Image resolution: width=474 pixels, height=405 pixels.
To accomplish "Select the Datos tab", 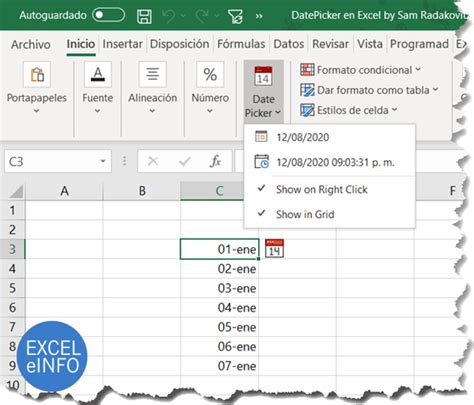I will [x=289, y=44].
